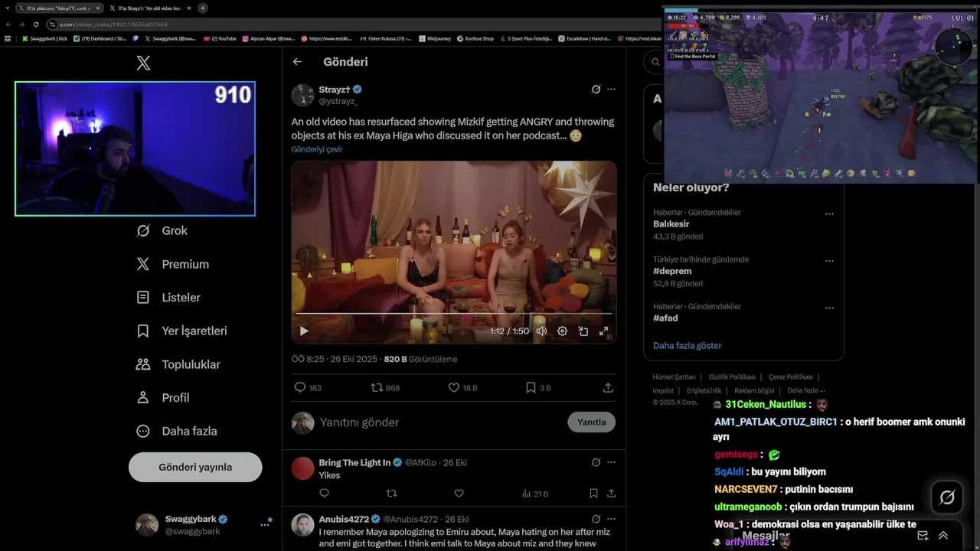Screen dimensions: 980x551
Task: Share Bring The Light In comment
Action: coord(611,494)
